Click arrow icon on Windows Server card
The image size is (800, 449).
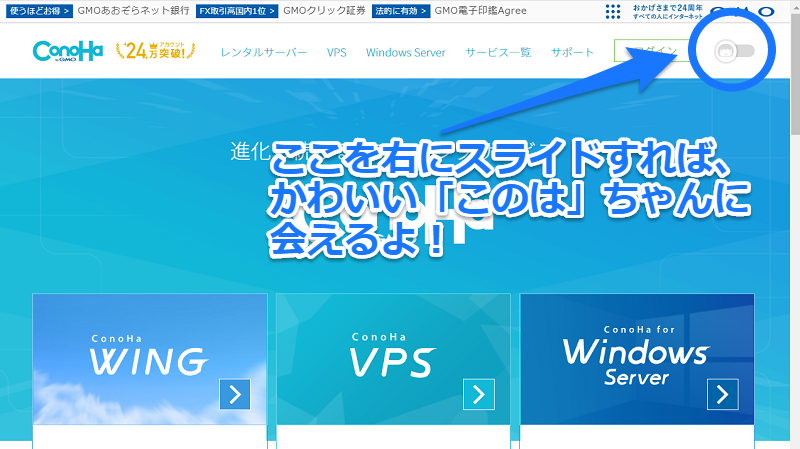click(722, 394)
